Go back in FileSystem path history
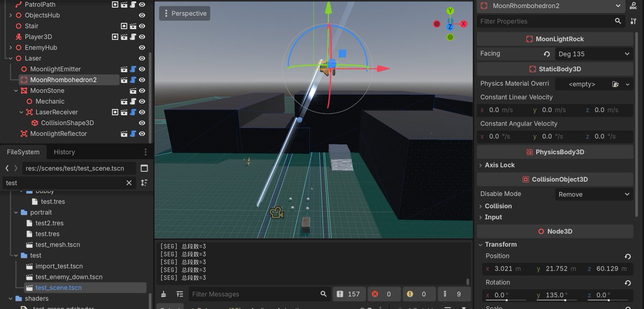This screenshot has width=644, height=309. tap(7, 168)
